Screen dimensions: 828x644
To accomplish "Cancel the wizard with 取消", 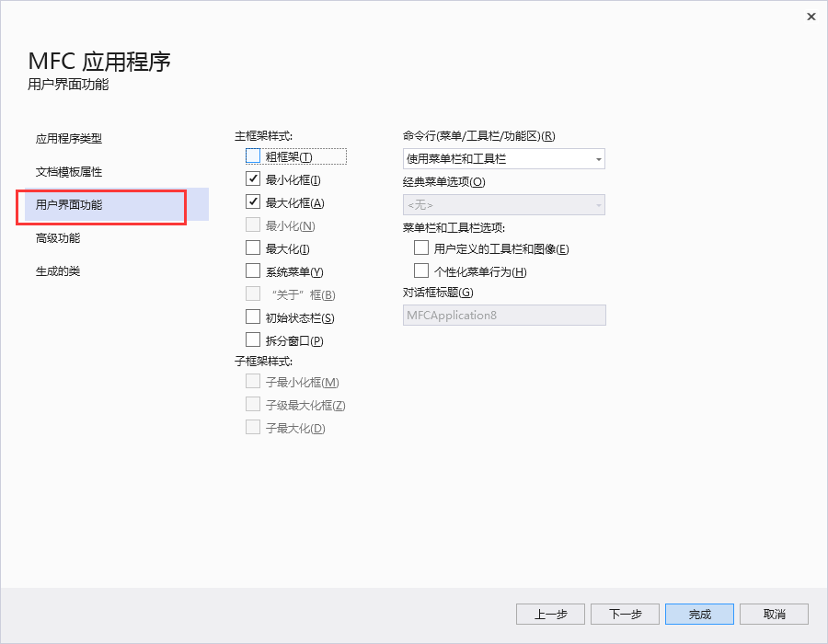I will pyautogui.click(x=774, y=614).
